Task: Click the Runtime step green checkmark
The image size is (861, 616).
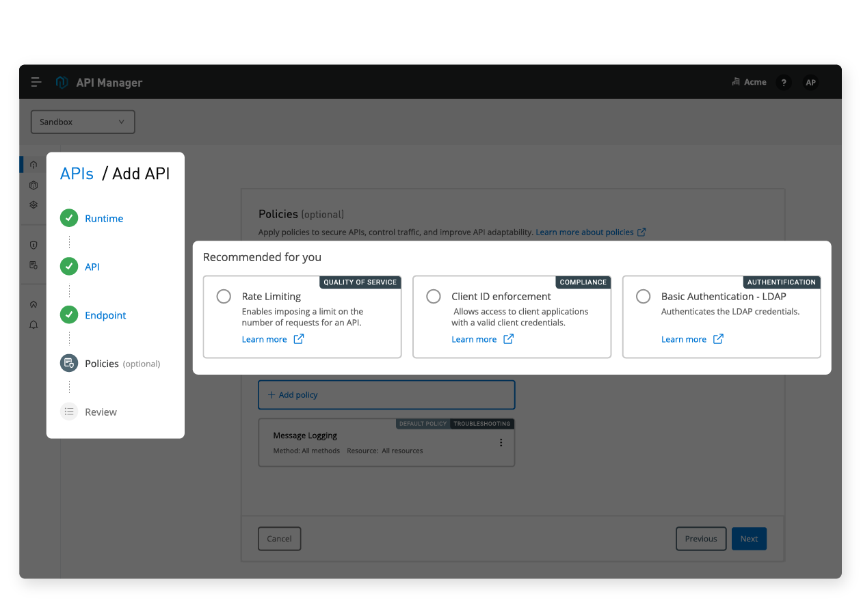Action: click(69, 218)
